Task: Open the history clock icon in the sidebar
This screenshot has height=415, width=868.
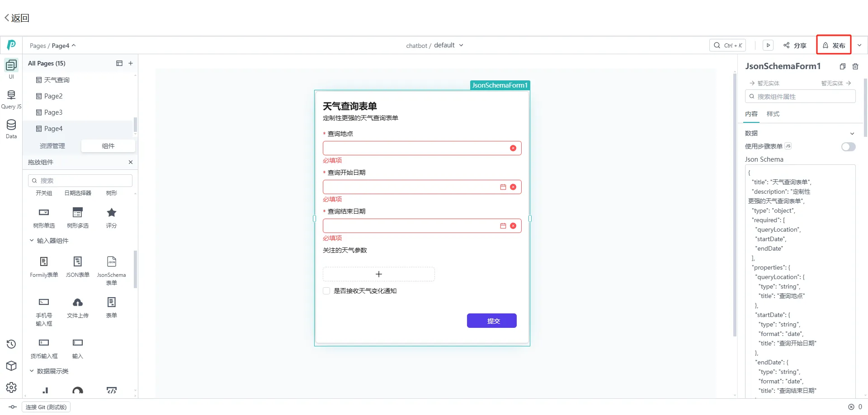Action: pos(11,344)
